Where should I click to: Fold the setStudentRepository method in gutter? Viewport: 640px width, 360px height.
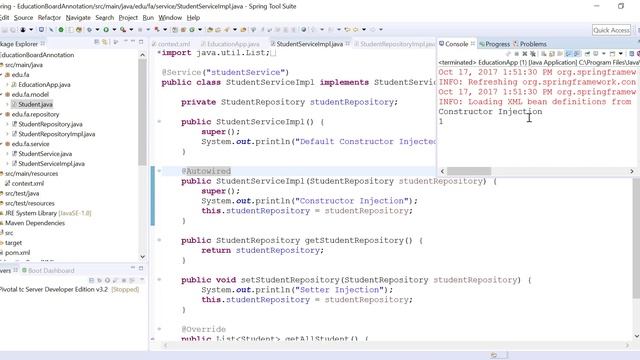click(x=159, y=280)
